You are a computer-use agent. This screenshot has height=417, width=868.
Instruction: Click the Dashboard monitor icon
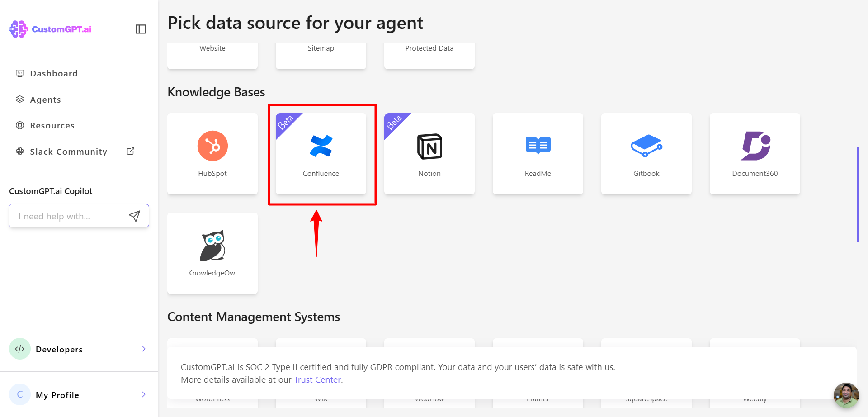(x=20, y=73)
